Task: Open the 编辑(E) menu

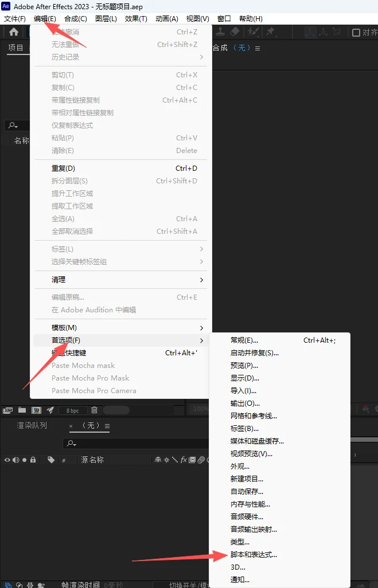Action: [45, 19]
